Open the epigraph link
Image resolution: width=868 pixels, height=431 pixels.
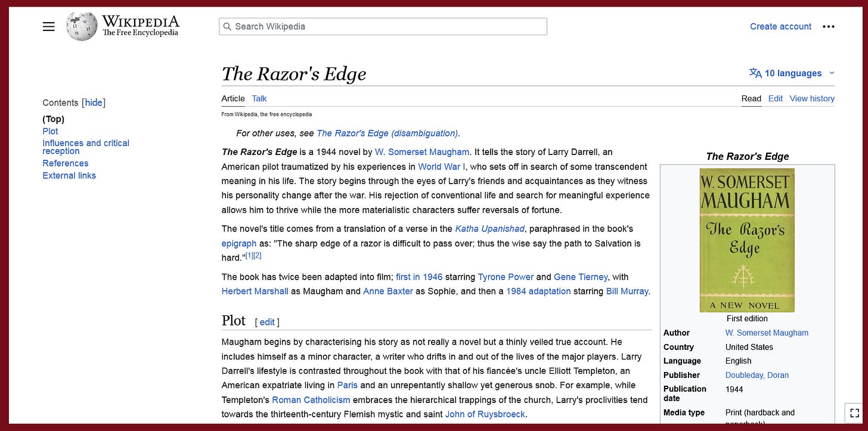pos(239,243)
